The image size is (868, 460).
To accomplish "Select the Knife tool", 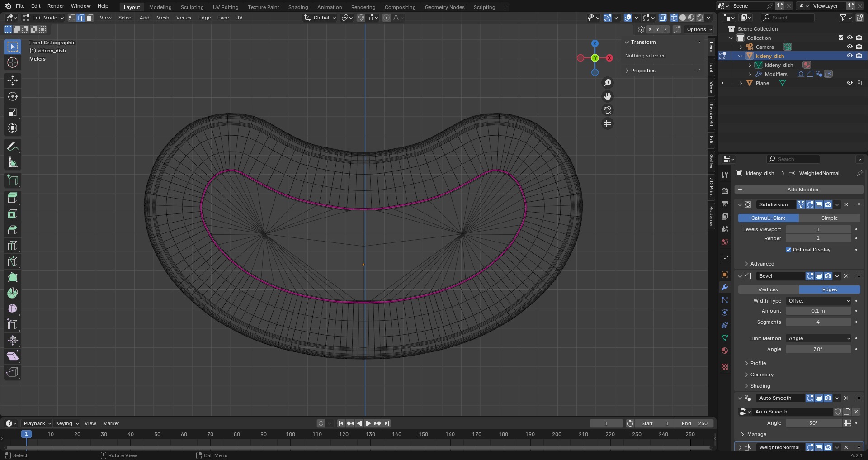I will click(x=13, y=261).
